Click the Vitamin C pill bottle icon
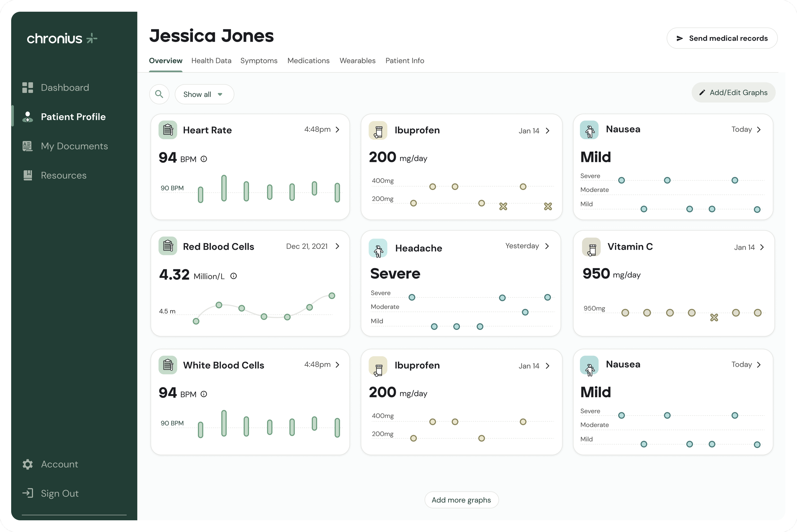 coord(591,247)
